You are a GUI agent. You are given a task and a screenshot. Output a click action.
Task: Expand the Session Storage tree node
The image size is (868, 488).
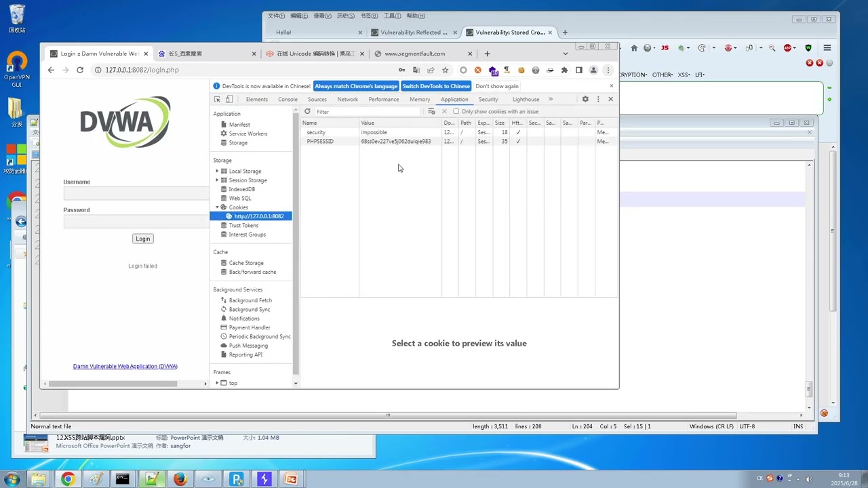217,180
